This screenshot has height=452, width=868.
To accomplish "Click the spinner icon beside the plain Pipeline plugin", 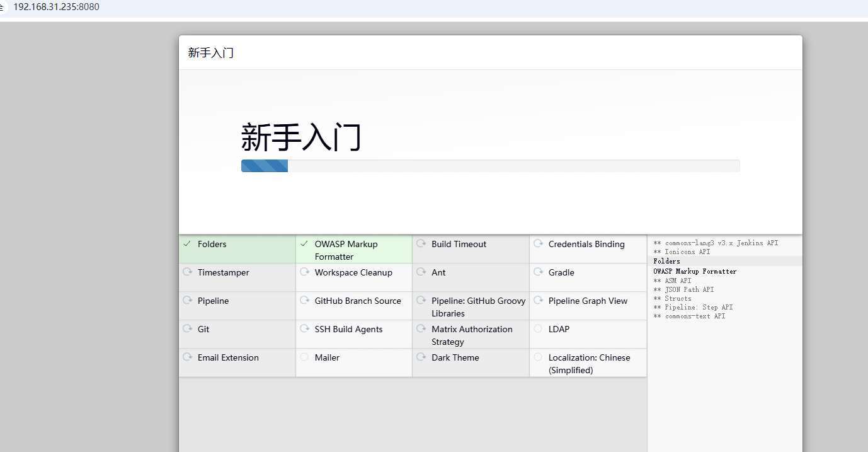I will pos(187,300).
